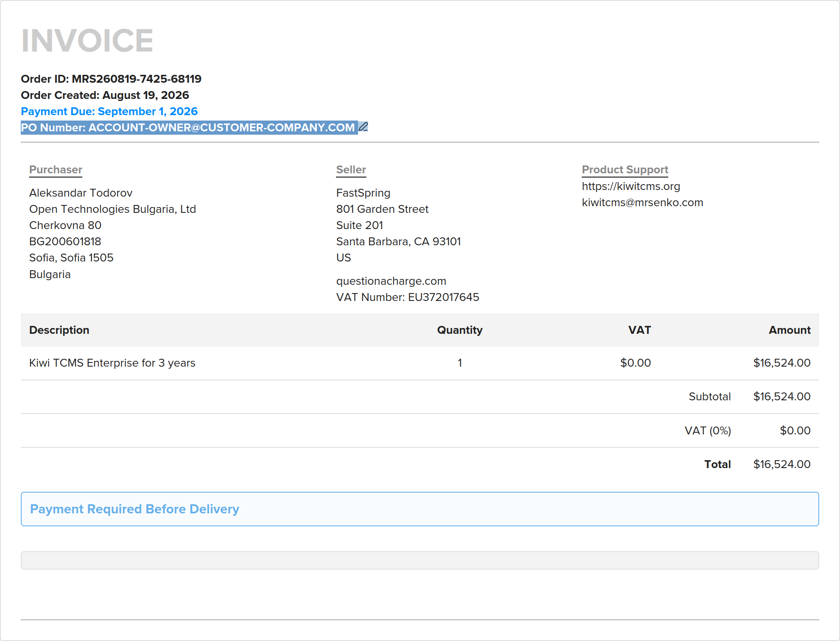Select the highlighted PO Number text
The height and width of the screenshot is (641, 840).
[188, 127]
